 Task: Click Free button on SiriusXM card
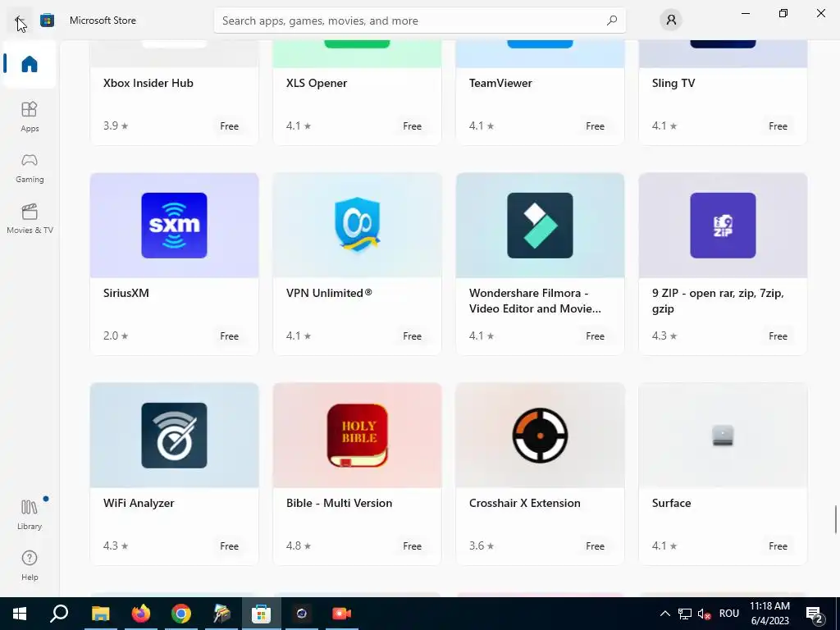click(x=230, y=336)
